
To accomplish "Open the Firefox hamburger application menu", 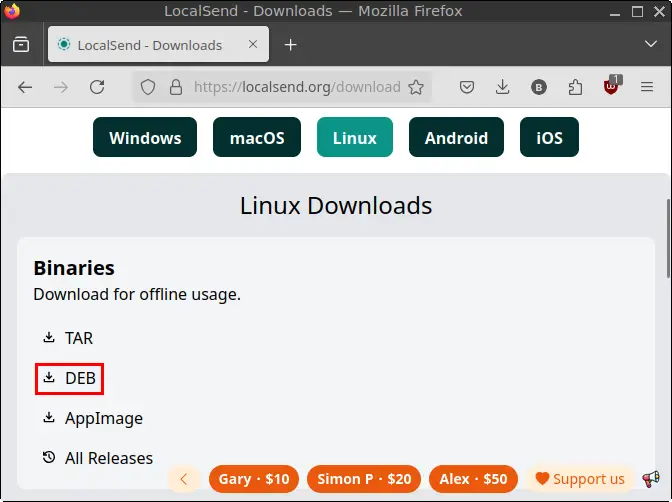I will [x=647, y=87].
